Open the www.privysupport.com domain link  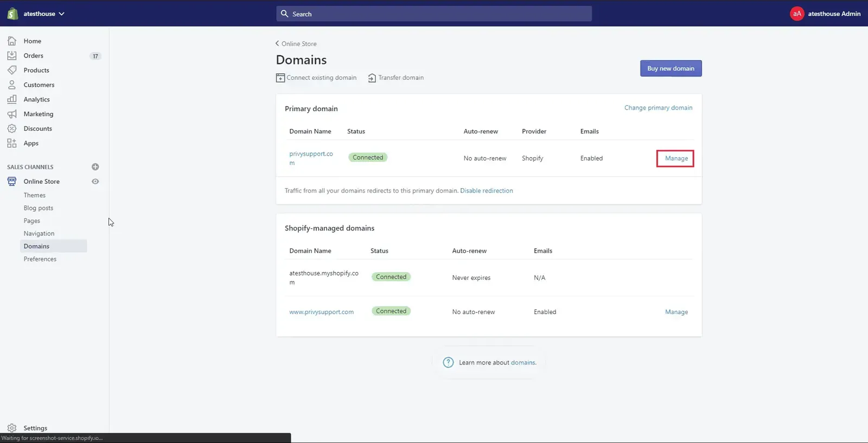(x=322, y=312)
